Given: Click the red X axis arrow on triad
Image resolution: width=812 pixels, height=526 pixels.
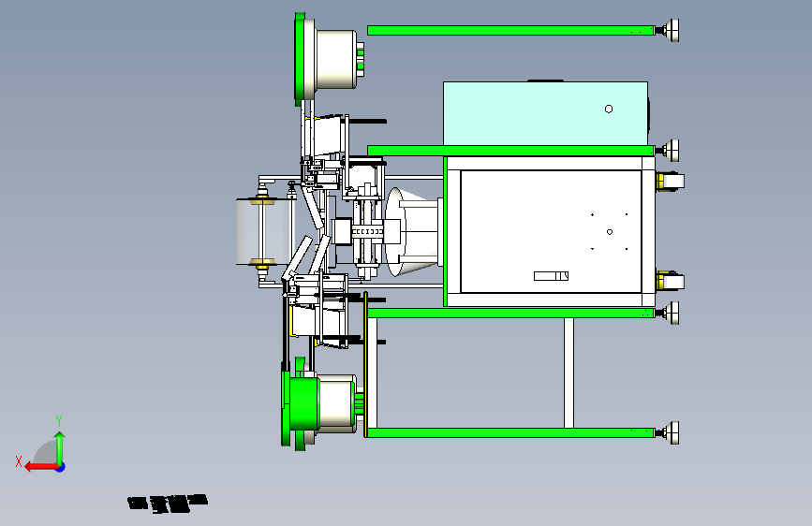Looking at the screenshot, I should (41, 467).
